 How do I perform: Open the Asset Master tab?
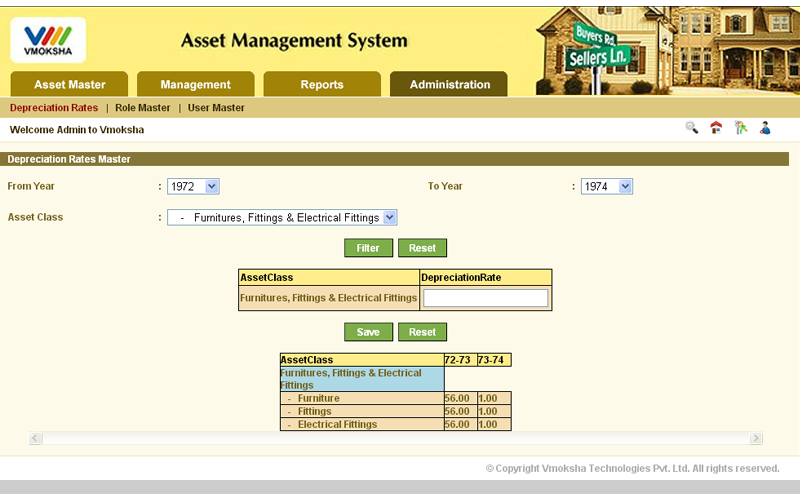point(69,84)
